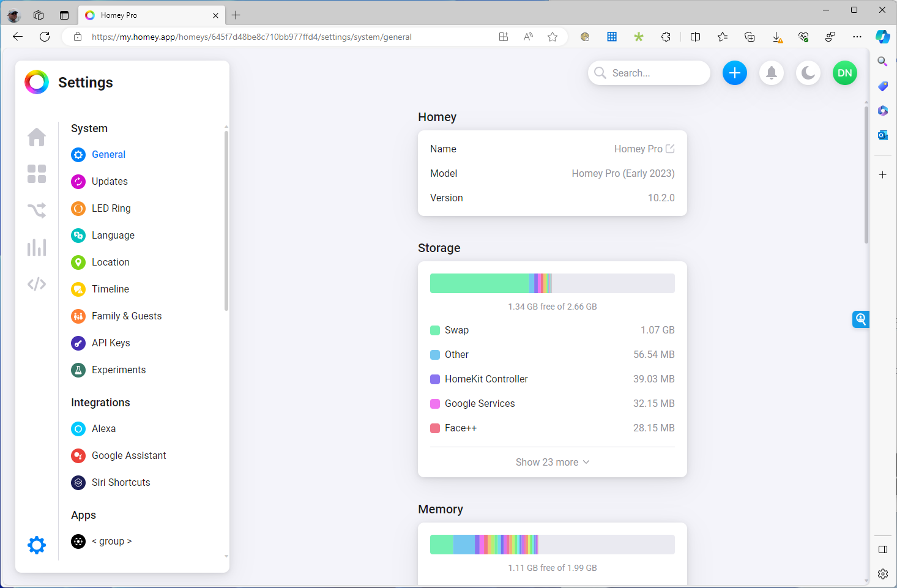This screenshot has width=897, height=588.
Task: Open the Updates settings page
Action: (110, 182)
